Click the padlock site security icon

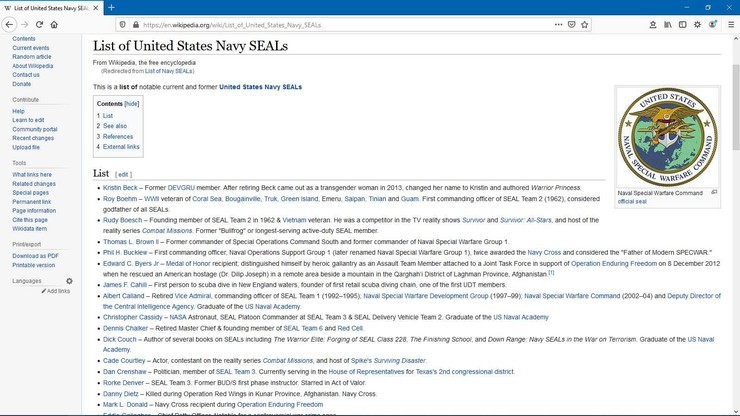(135, 25)
